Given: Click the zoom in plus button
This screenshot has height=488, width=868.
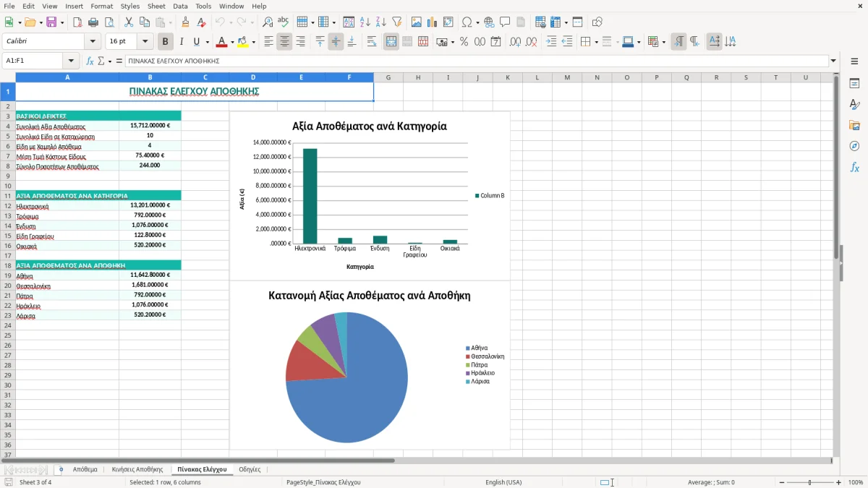Looking at the screenshot, I should point(839,482).
